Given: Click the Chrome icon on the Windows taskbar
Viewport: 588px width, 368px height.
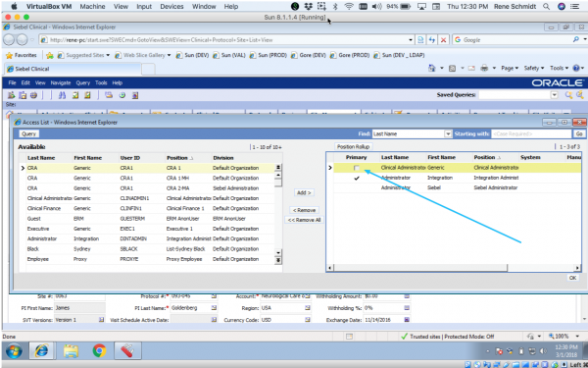Looking at the screenshot, I should [x=99, y=351].
